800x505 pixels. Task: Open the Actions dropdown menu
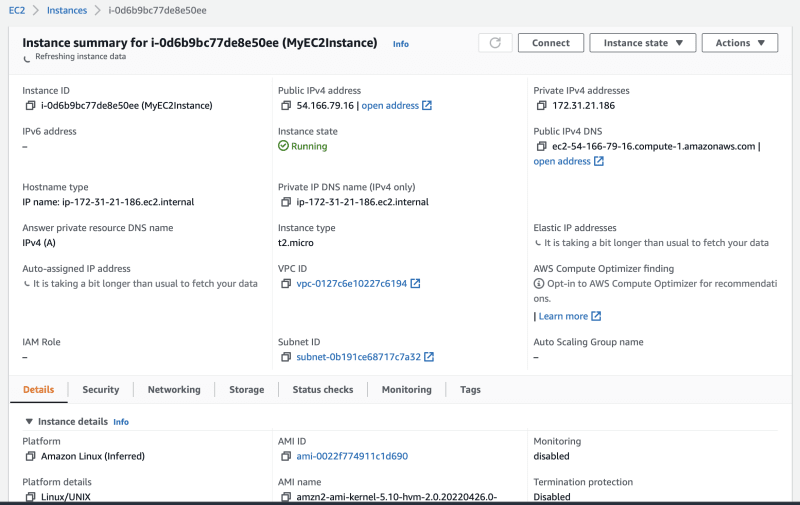point(740,43)
